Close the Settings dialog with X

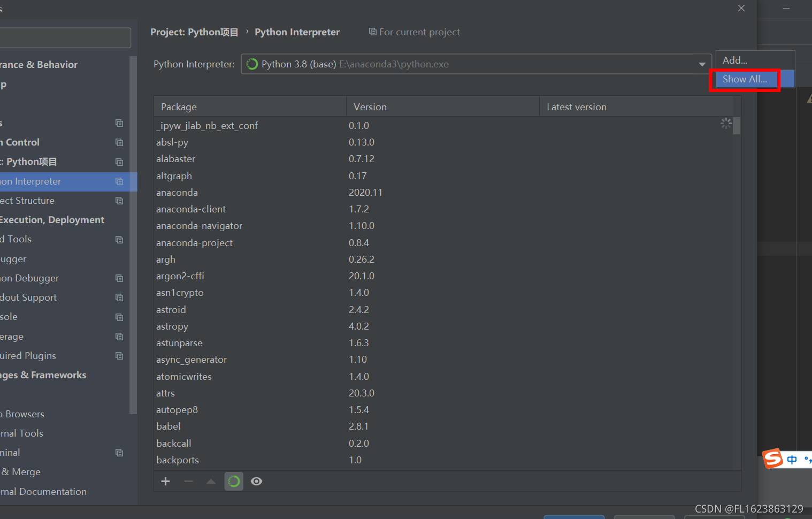(x=741, y=8)
